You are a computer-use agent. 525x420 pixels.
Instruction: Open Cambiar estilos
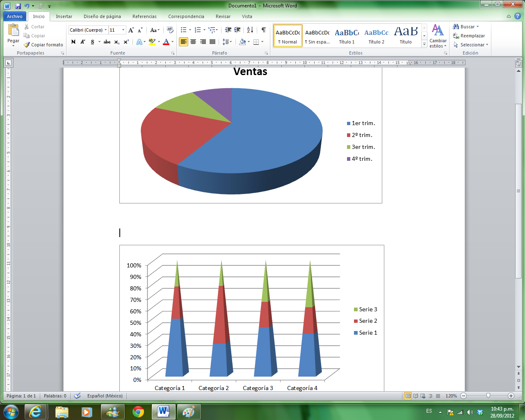pos(438,36)
